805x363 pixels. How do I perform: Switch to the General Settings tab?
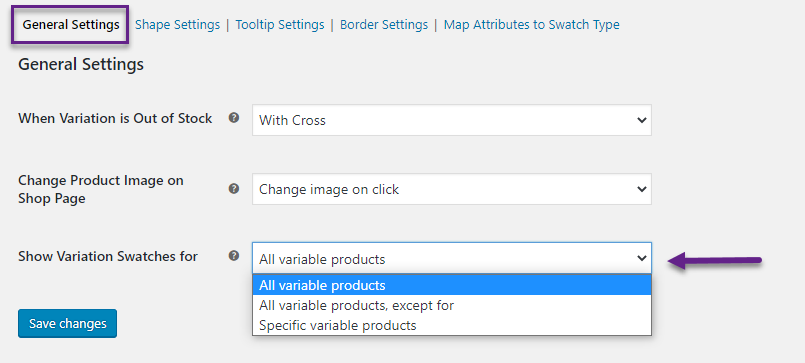[x=71, y=25]
